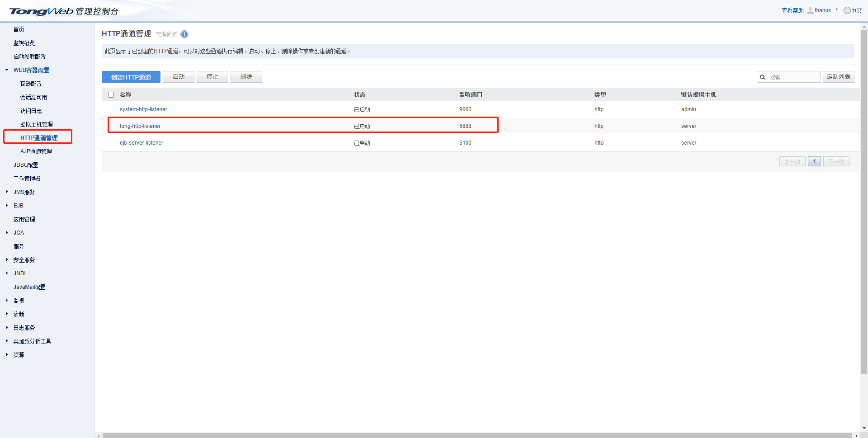Open the tong-http-listener link

[140, 126]
